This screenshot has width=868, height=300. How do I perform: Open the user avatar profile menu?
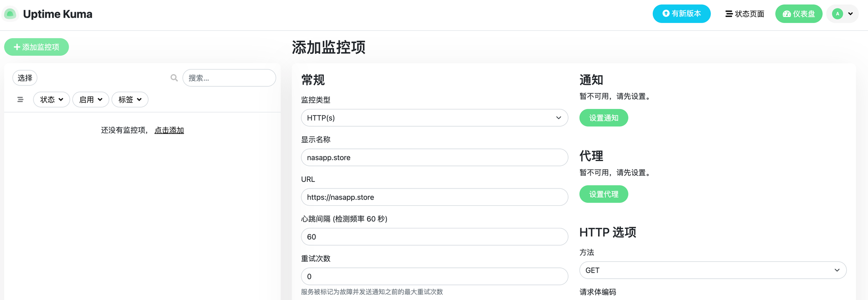[x=842, y=14]
